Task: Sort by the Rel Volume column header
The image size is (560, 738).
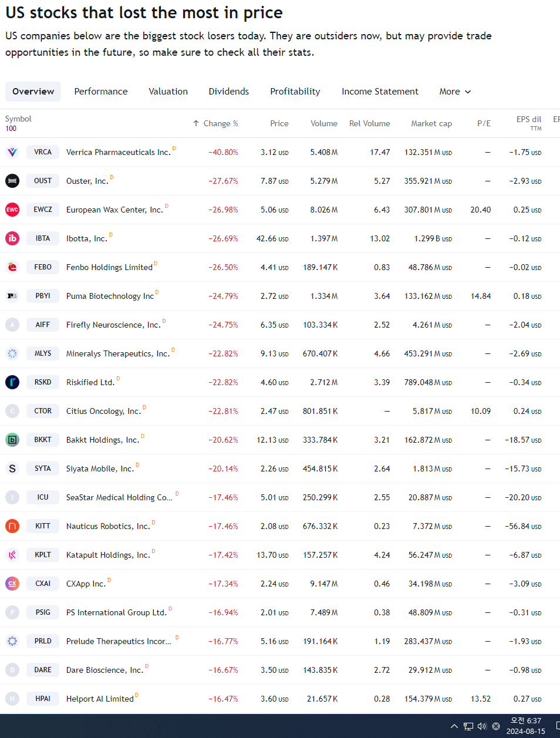Action: 370,123
